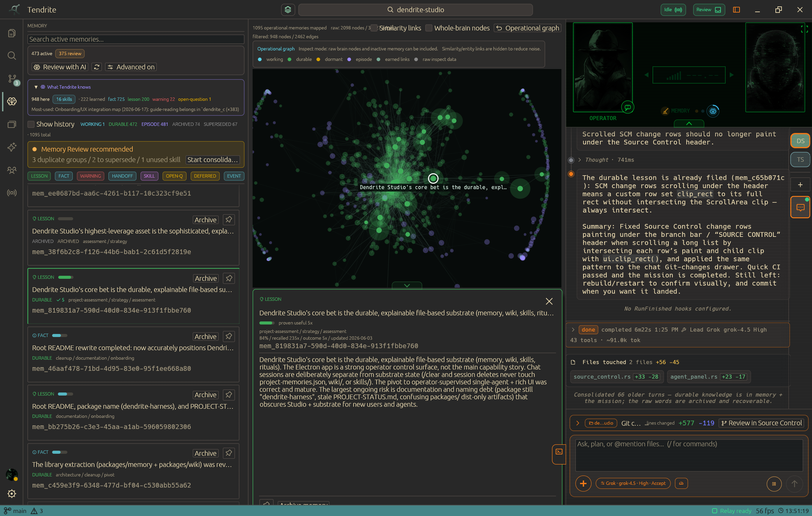Click the orange plus attach button

(583, 484)
